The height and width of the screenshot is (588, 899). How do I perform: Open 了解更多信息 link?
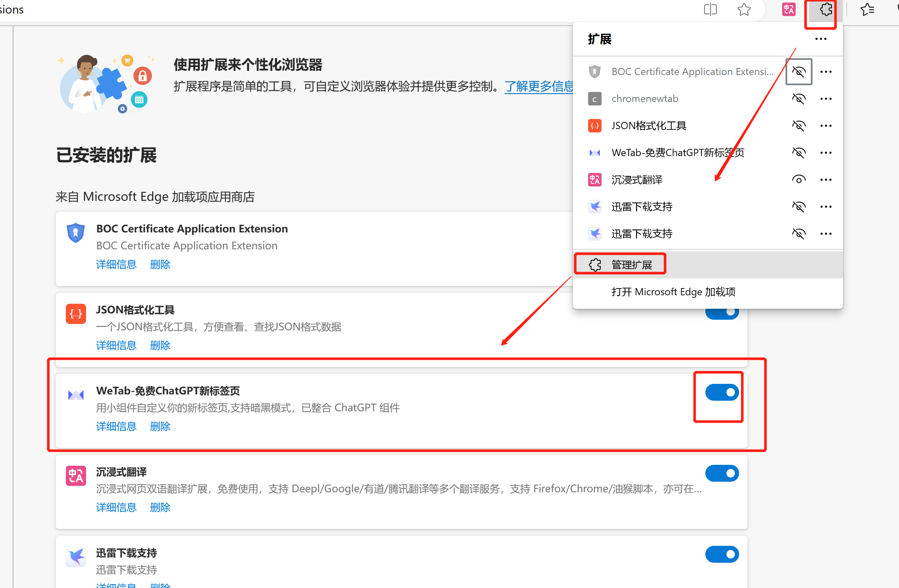coord(539,86)
